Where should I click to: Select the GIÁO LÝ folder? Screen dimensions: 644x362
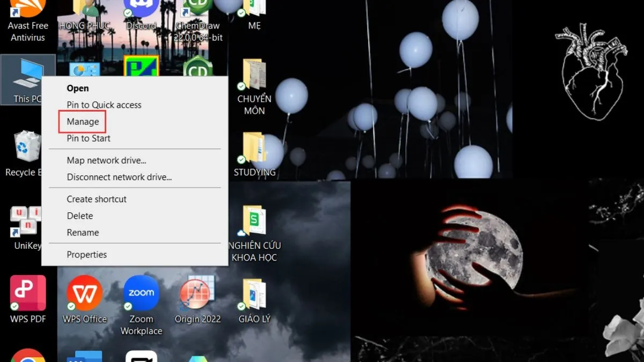click(x=254, y=294)
